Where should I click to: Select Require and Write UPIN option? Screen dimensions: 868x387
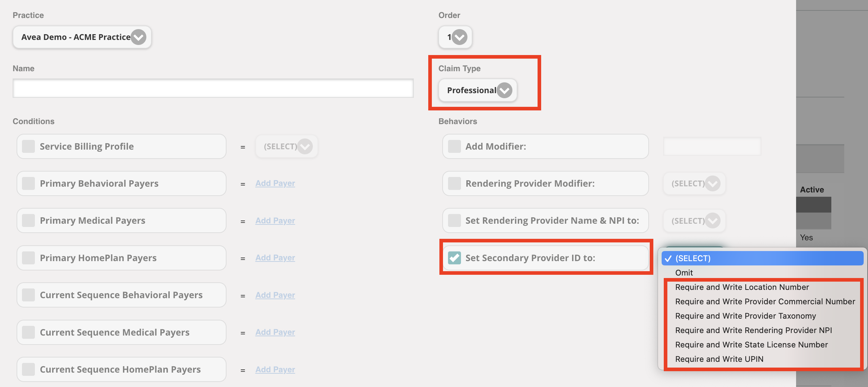[x=719, y=359]
